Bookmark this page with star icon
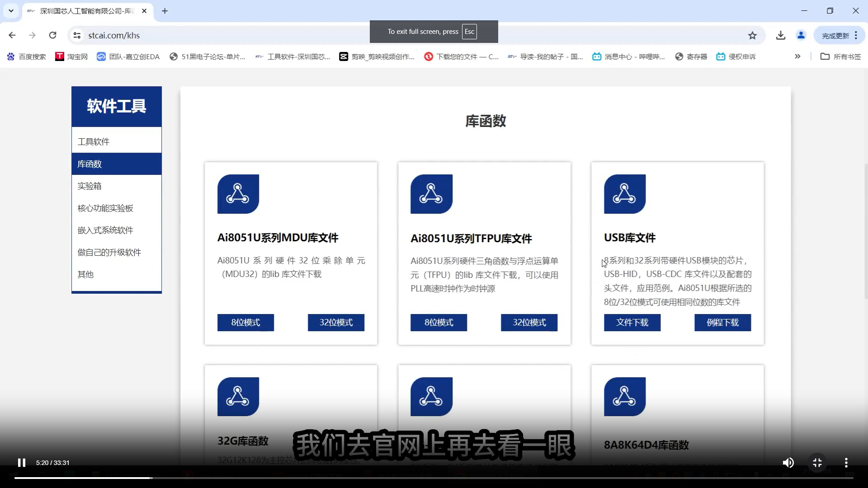868x488 pixels. pos(752,35)
